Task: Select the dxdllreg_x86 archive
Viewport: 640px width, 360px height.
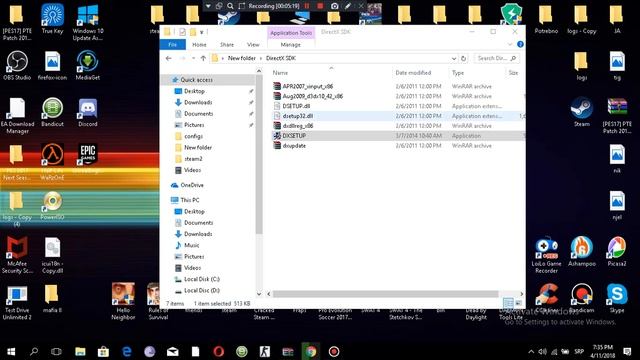Action: pyautogui.click(x=298, y=126)
